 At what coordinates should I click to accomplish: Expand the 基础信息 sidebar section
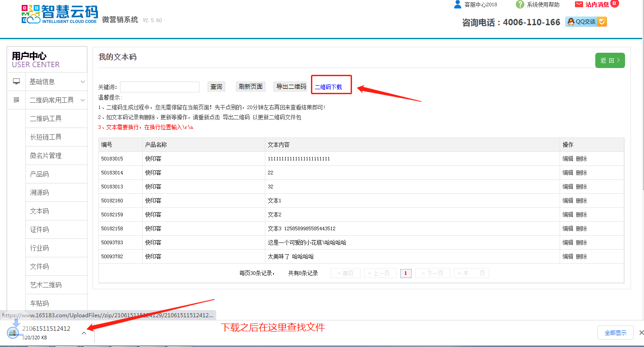(x=83, y=82)
